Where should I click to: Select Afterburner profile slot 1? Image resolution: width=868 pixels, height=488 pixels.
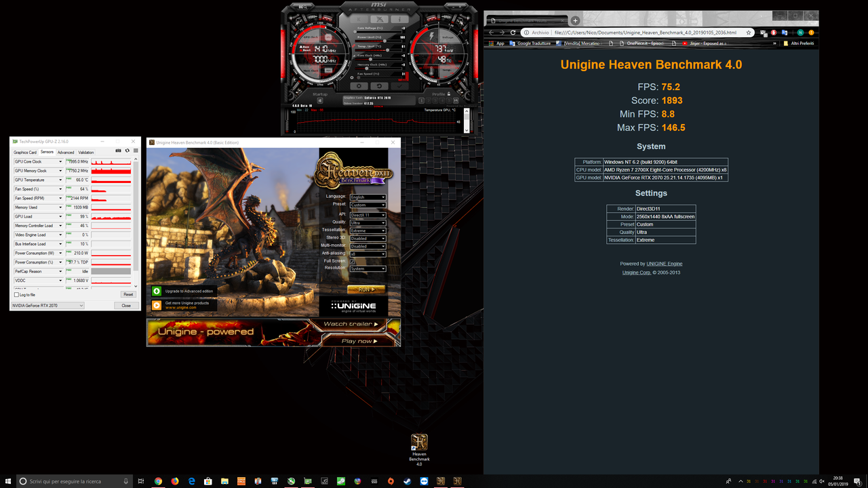point(422,100)
